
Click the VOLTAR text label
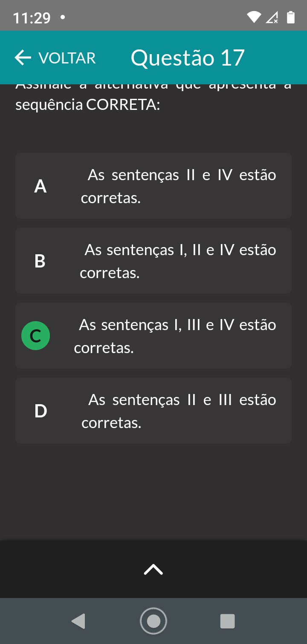pyautogui.click(x=67, y=58)
